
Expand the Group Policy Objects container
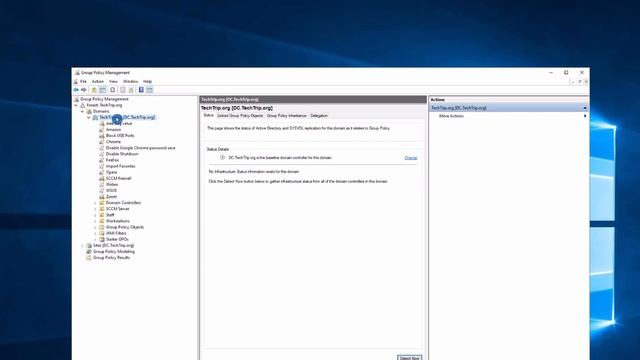(96, 227)
